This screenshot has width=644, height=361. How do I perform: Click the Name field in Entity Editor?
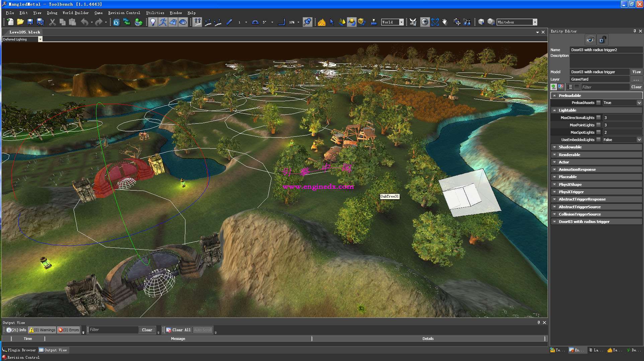pyautogui.click(x=606, y=50)
